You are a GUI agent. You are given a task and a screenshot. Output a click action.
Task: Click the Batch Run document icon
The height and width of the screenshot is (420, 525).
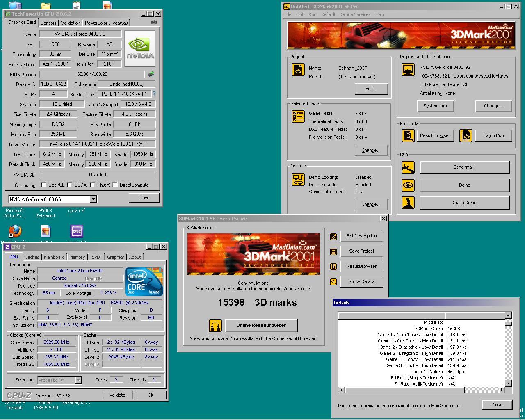[466, 135]
